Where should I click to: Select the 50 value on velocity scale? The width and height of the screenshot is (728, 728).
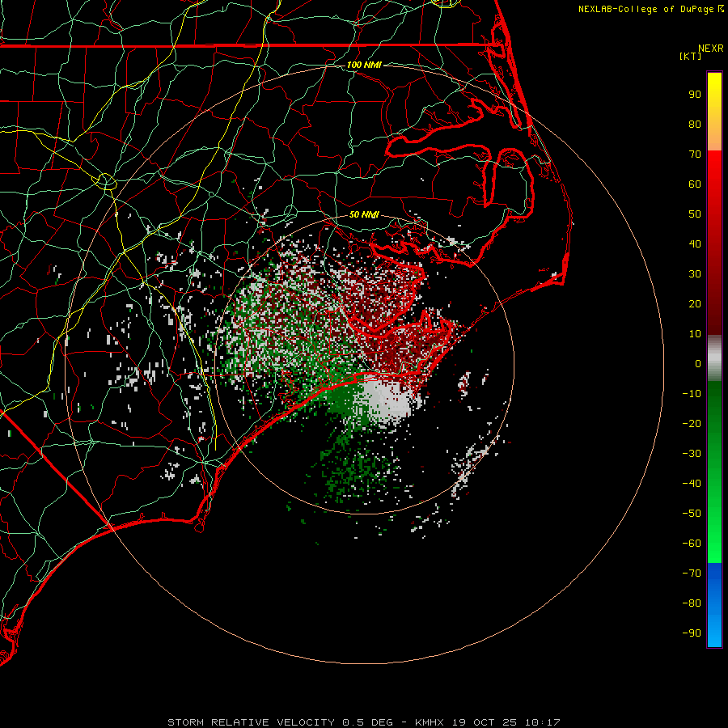695,214
